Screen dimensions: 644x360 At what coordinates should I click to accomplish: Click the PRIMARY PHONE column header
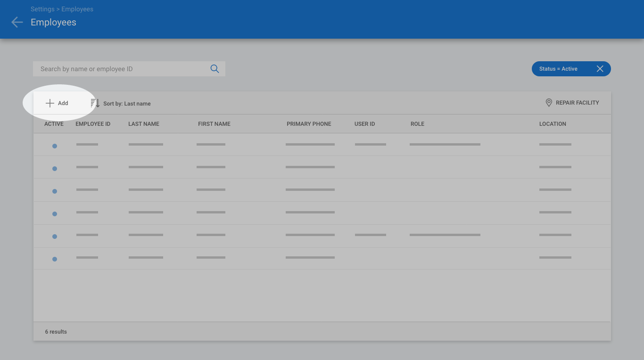coord(309,124)
